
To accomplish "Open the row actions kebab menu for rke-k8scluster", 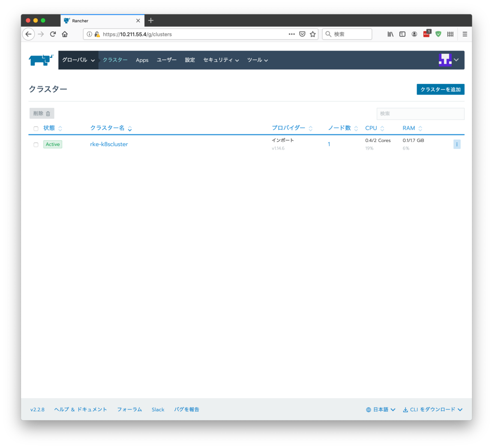I will click(457, 144).
